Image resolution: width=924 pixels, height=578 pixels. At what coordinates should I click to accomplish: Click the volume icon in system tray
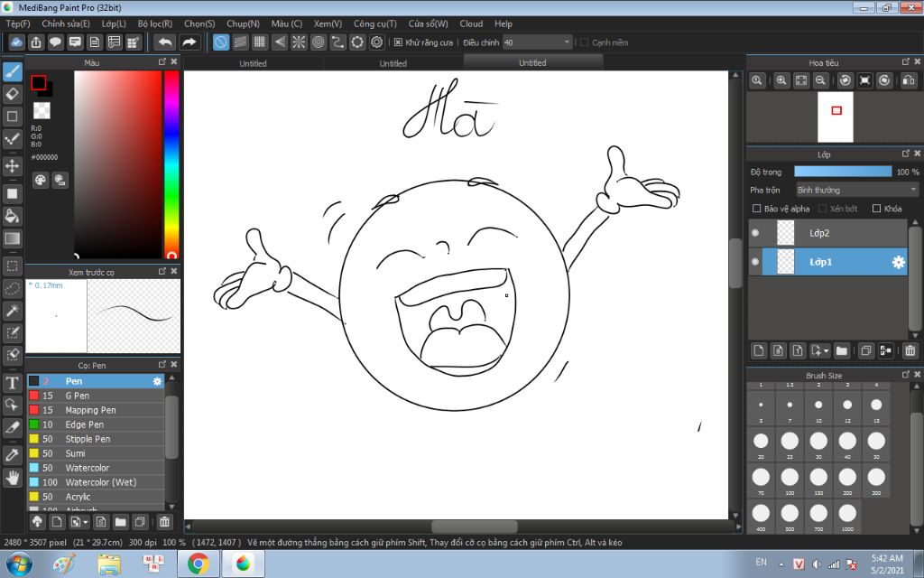click(x=816, y=564)
